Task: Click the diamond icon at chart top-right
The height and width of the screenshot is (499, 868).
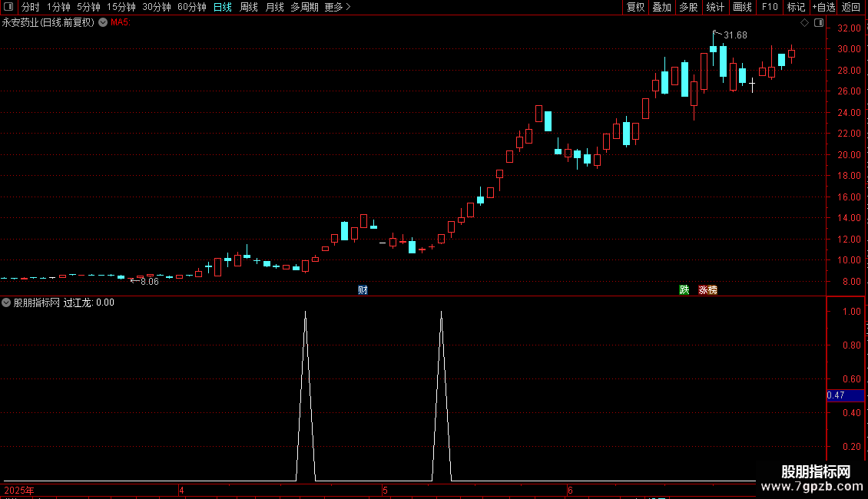Action: 804,23
